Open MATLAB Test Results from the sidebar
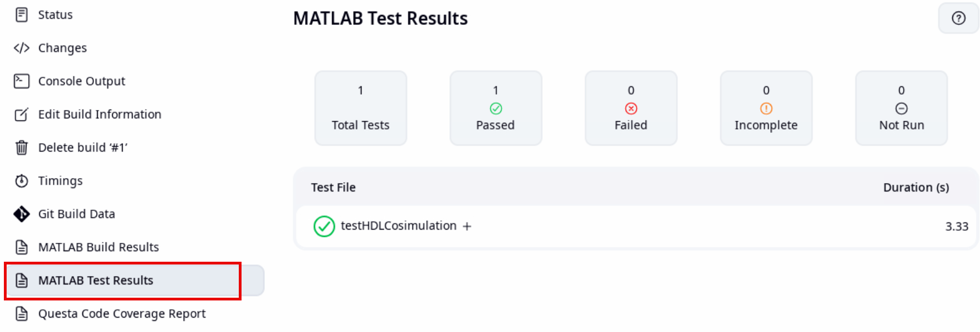The height and width of the screenshot is (332, 980). (x=95, y=281)
